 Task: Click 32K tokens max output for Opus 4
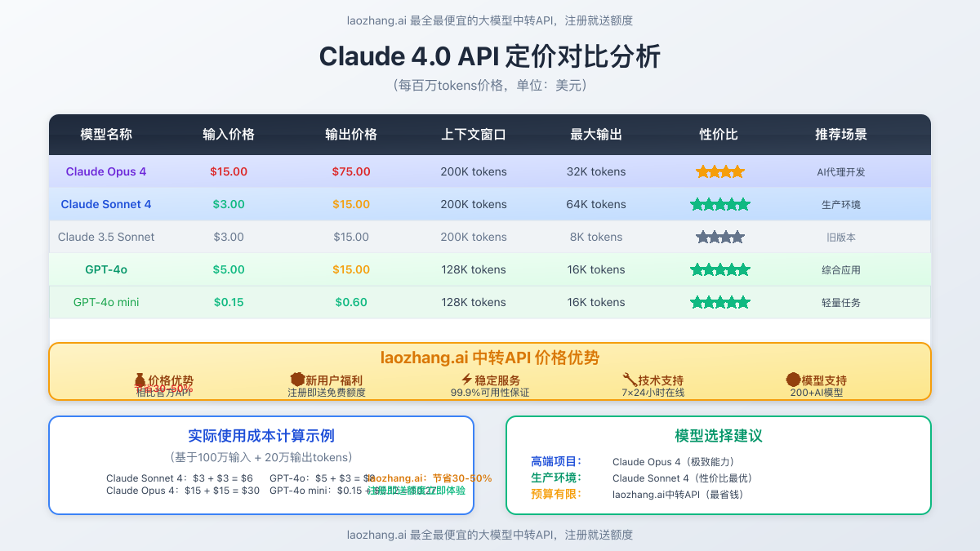(x=596, y=171)
